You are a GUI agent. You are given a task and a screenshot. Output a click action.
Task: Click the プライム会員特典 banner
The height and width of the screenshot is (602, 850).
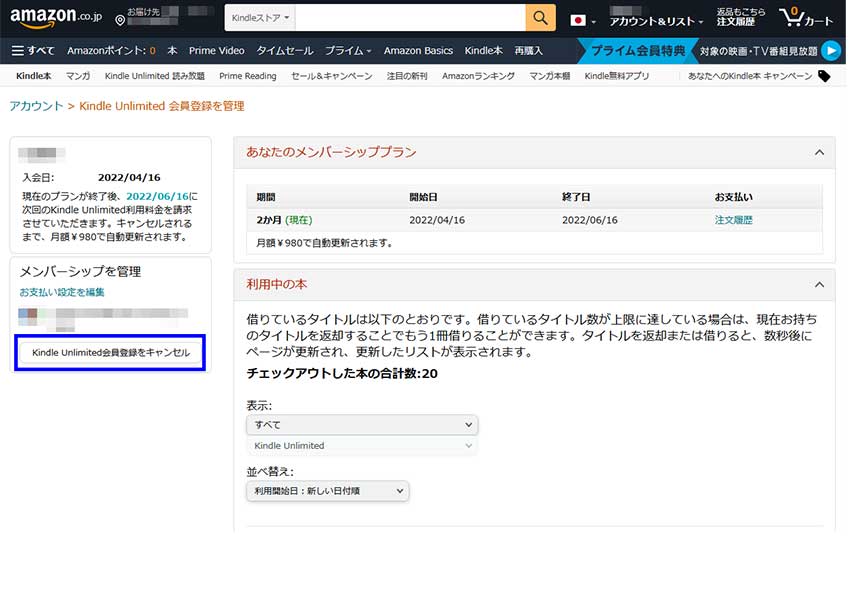tap(638, 50)
